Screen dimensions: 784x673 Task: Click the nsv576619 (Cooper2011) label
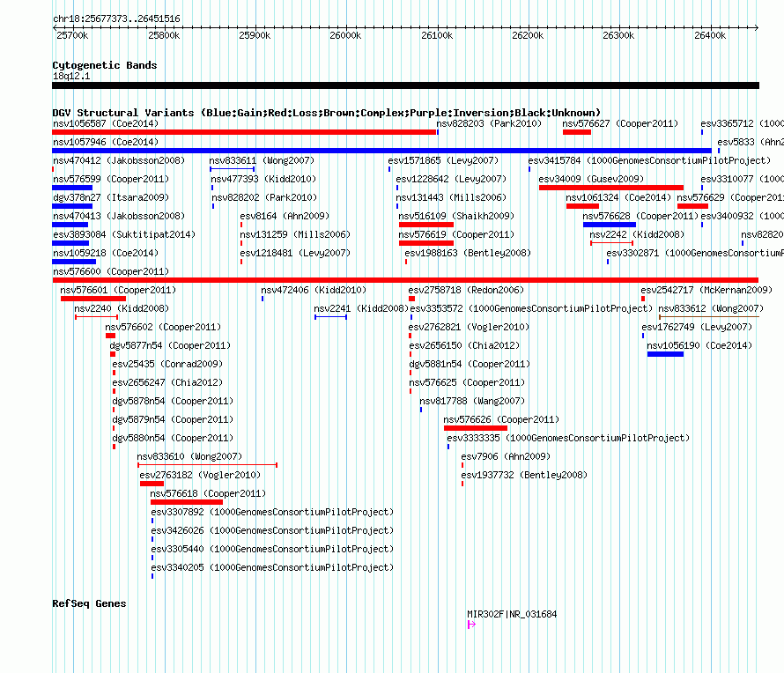tap(456, 234)
